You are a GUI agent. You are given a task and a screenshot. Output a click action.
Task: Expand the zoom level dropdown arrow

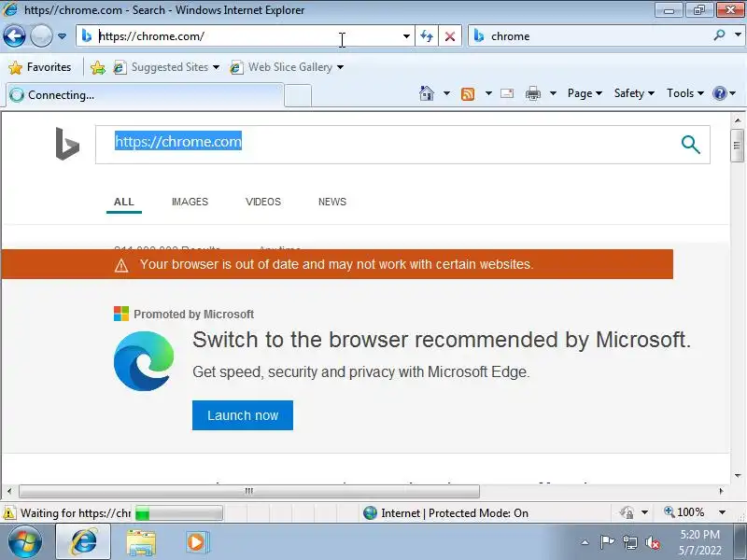pos(722,512)
